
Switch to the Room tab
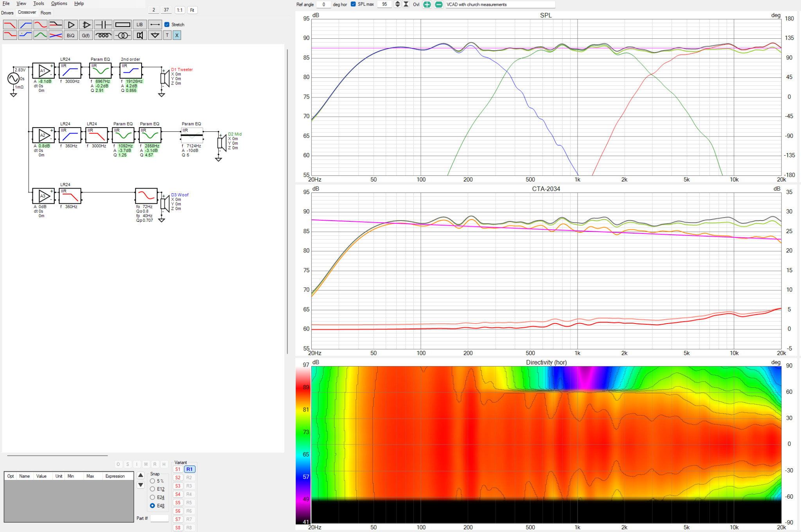tap(46, 13)
